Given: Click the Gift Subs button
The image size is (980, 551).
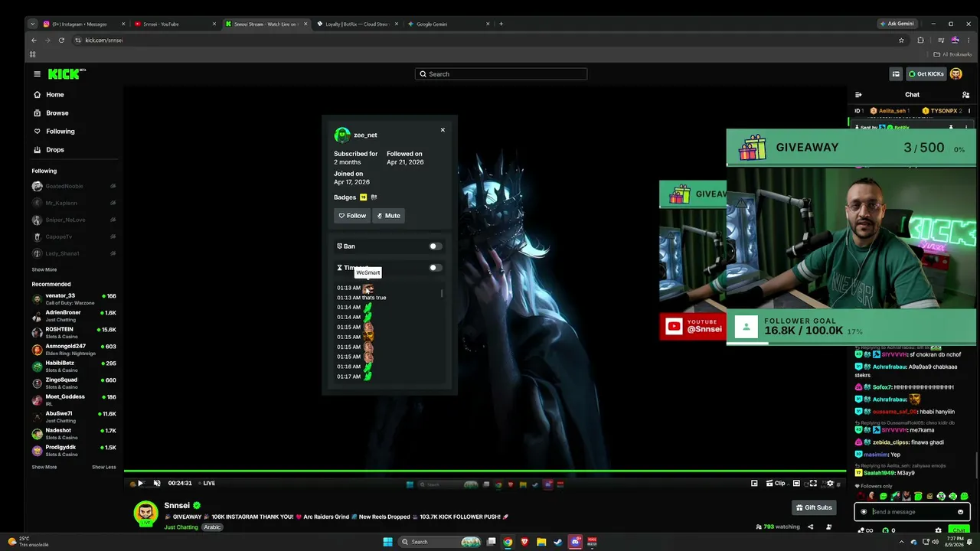Looking at the screenshot, I should click(814, 507).
